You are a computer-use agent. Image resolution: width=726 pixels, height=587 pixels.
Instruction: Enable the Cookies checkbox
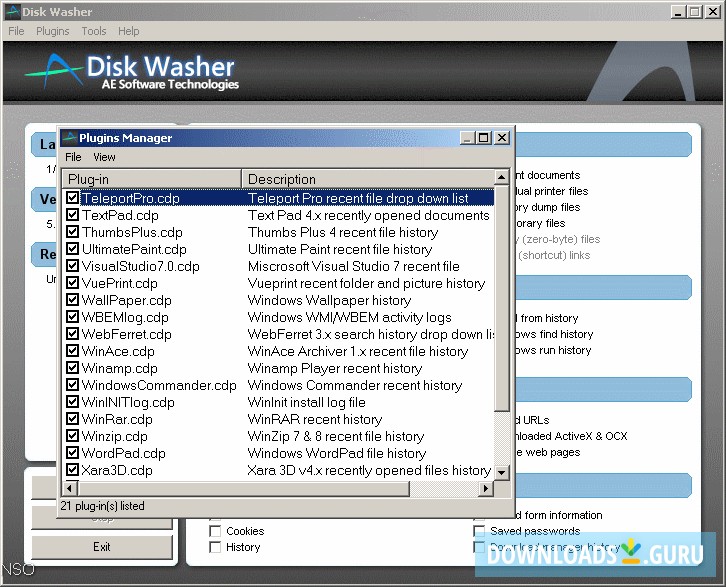[x=215, y=531]
